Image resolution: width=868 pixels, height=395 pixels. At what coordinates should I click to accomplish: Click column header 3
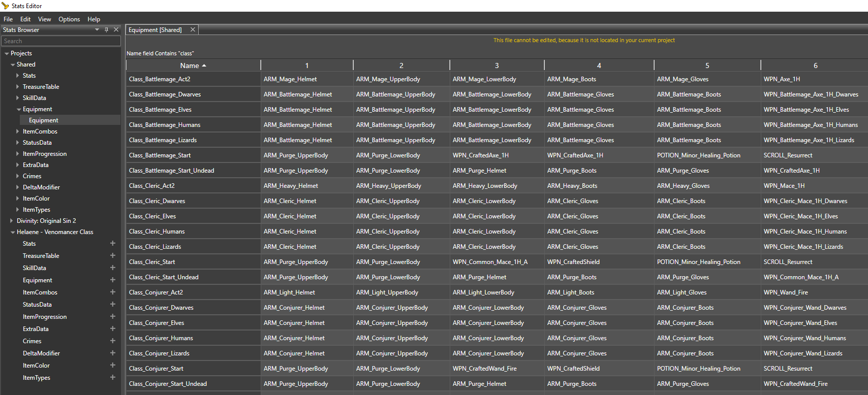coord(497,65)
